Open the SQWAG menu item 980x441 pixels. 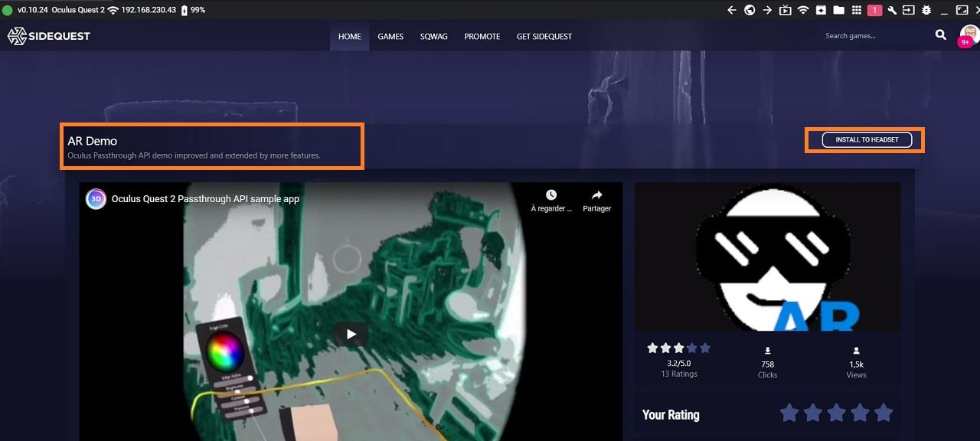click(434, 36)
